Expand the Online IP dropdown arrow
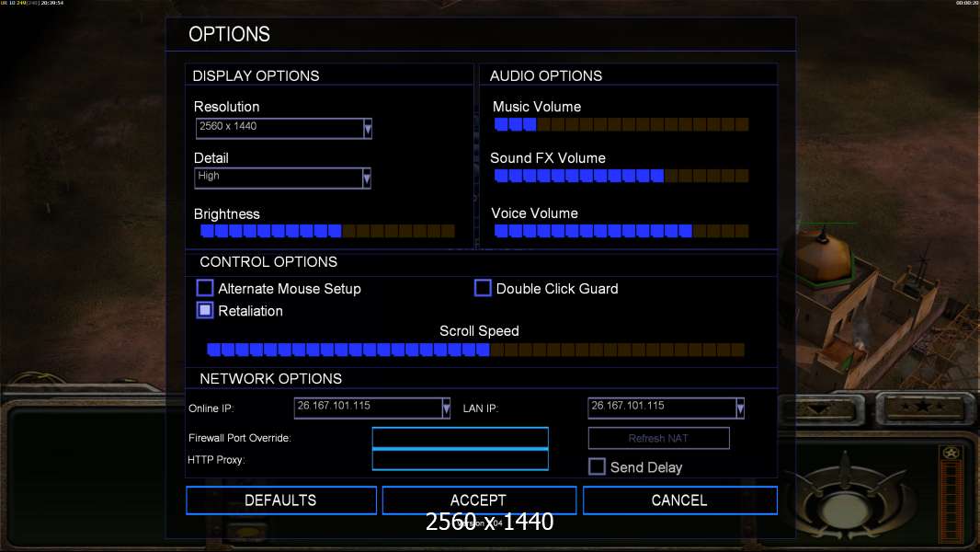The width and height of the screenshot is (980, 552). point(446,408)
